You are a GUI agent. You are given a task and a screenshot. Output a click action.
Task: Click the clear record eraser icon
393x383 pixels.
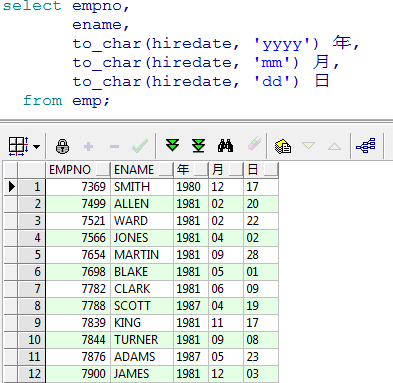(254, 144)
